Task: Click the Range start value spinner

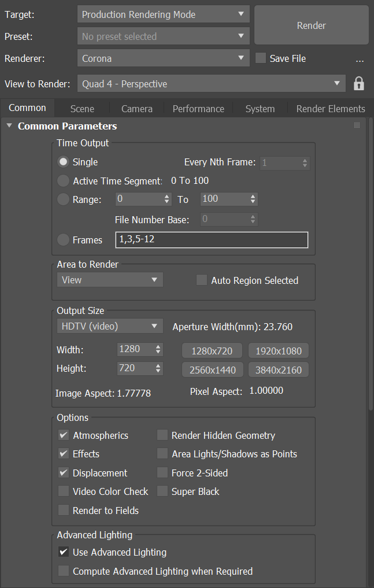Action: click(167, 199)
